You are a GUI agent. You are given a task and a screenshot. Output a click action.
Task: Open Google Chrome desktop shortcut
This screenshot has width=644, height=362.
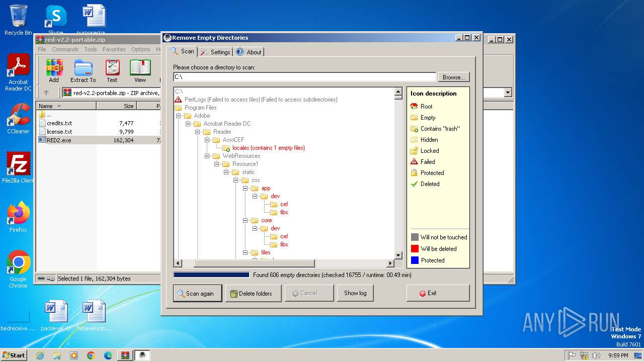(18, 269)
